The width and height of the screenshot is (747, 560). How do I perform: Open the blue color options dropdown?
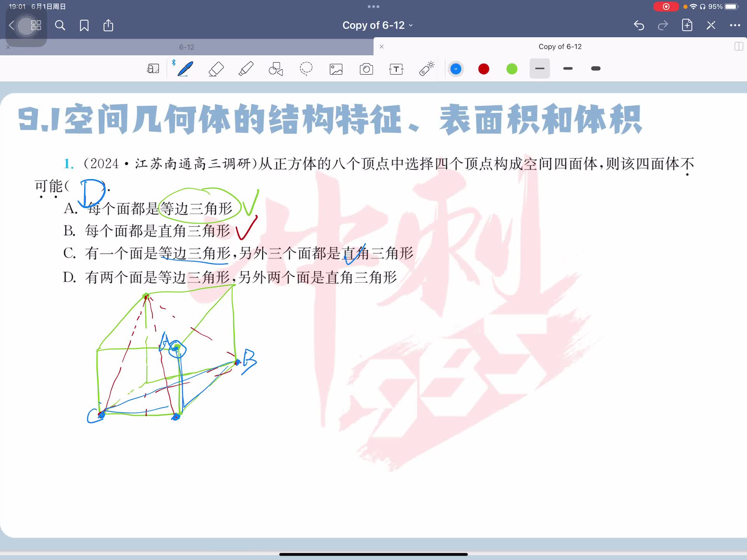click(x=456, y=69)
